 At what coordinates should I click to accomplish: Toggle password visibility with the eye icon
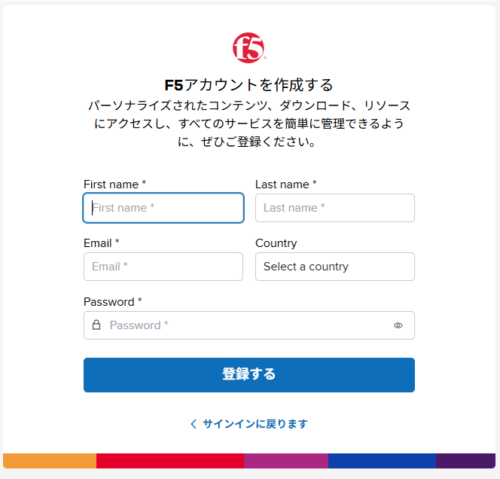(x=398, y=325)
